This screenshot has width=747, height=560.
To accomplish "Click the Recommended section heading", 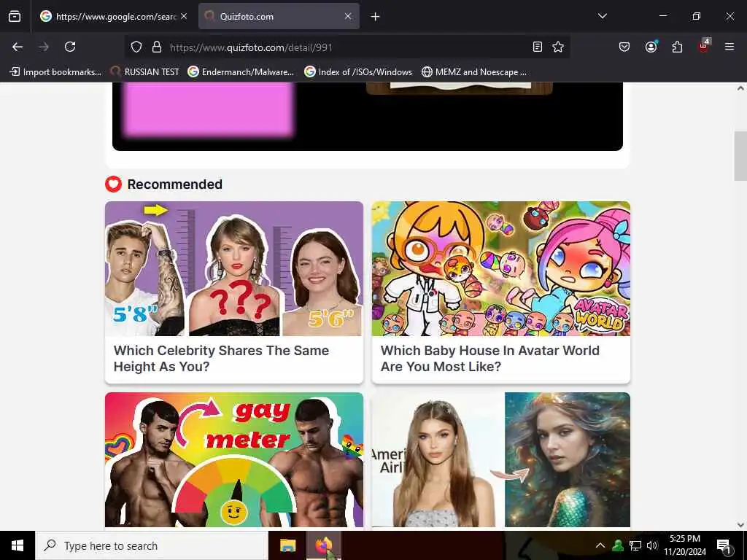I will pyautogui.click(x=175, y=184).
